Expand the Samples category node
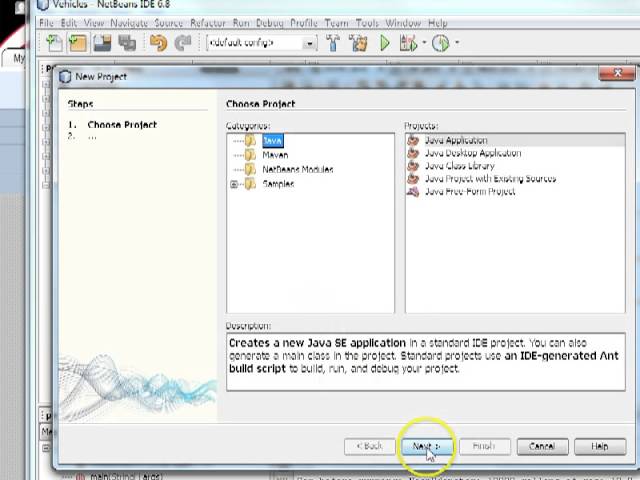 234,184
